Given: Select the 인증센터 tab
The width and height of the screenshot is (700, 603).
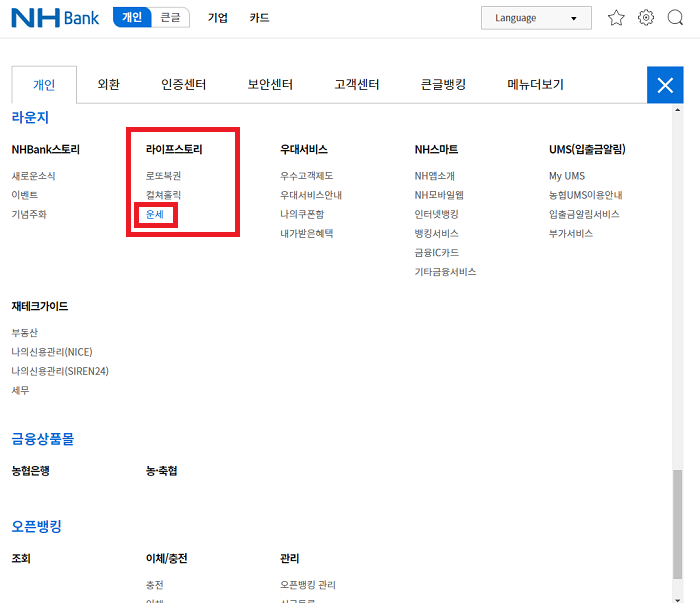Looking at the screenshot, I should pos(183,84).
